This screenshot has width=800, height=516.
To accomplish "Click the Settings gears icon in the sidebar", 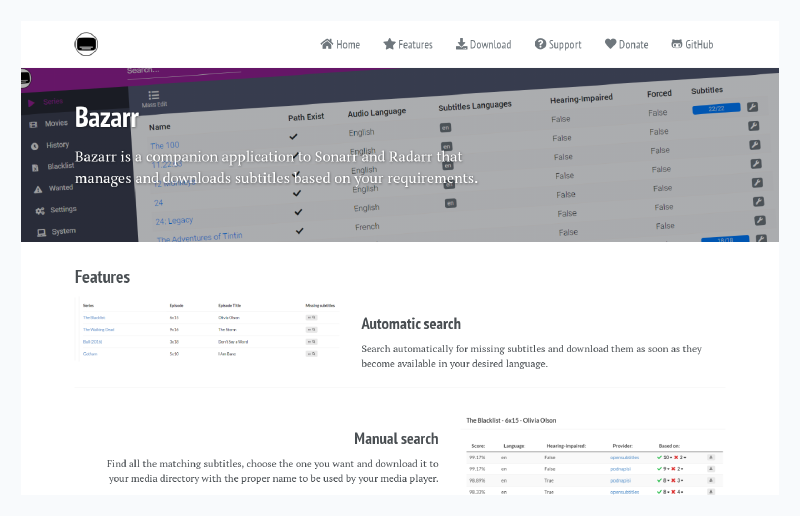I will (x=40, y=210).
